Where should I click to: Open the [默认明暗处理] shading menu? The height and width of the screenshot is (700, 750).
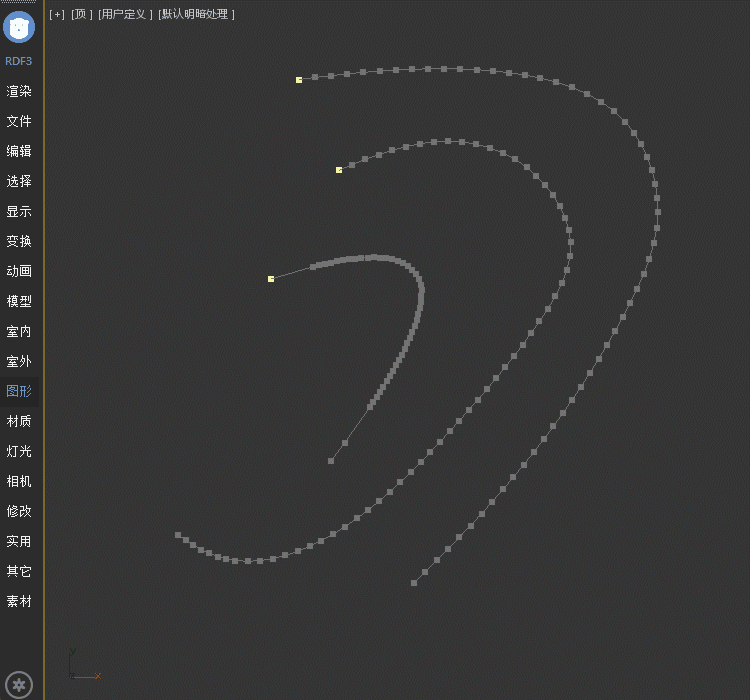(196, 14)
